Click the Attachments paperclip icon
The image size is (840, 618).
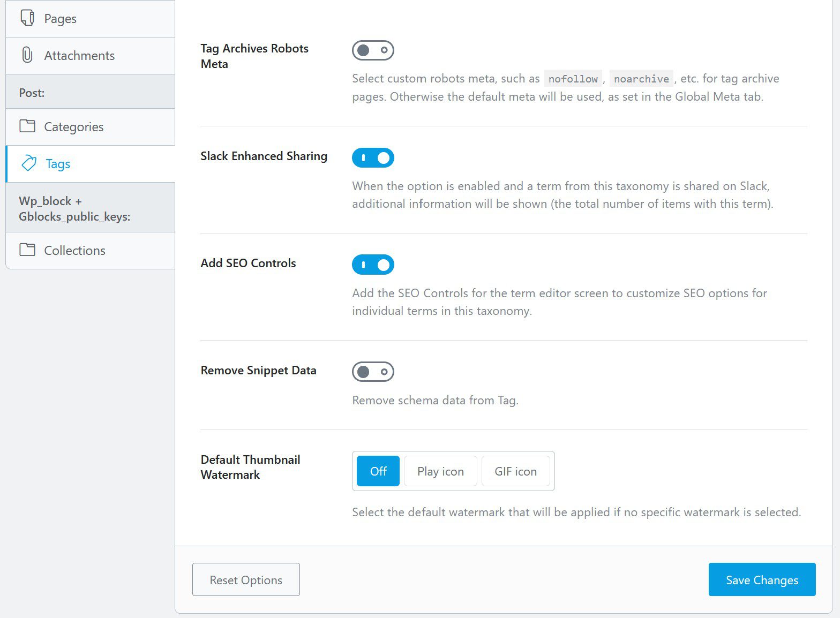[27, 55]
